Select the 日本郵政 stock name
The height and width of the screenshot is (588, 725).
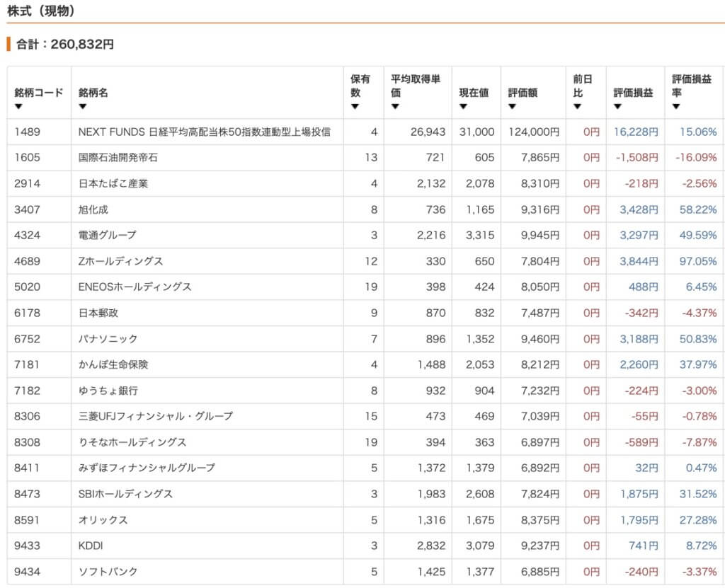point(98,313)
